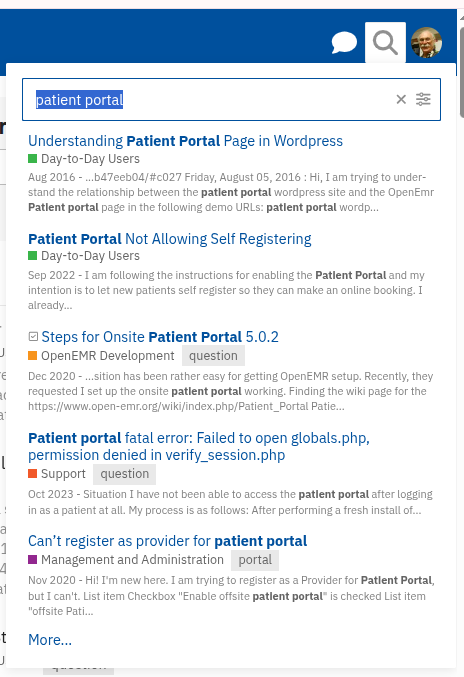Open 'Can't register as provider' result
Screen dimensions: 464x677
tap(167, 541)
